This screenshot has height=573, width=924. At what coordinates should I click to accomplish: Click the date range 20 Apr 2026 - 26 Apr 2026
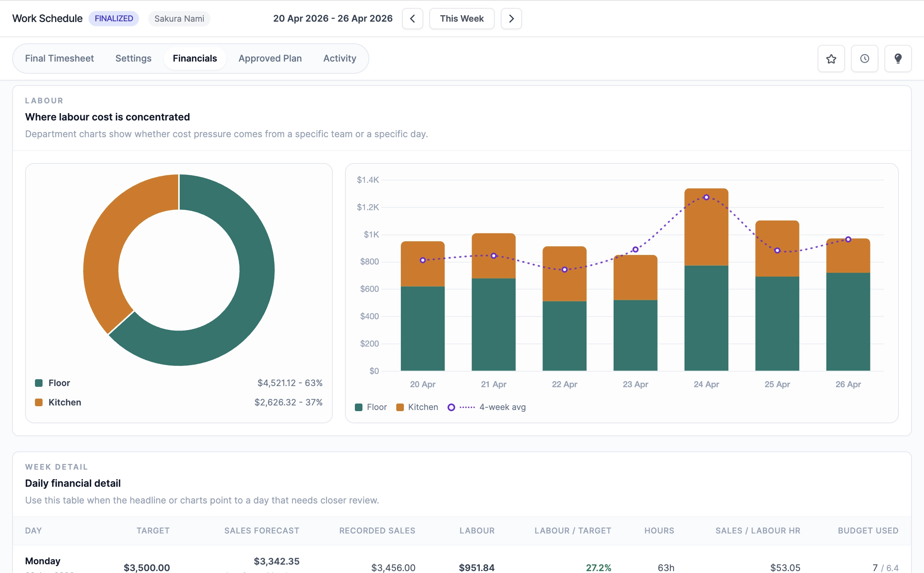[333, 19]
